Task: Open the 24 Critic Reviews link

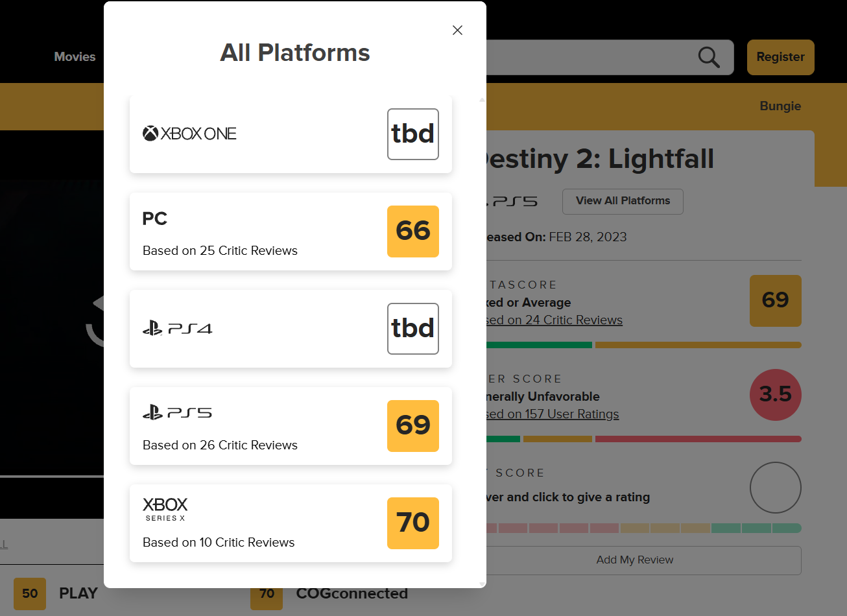Action: click(x=555, y=320)
